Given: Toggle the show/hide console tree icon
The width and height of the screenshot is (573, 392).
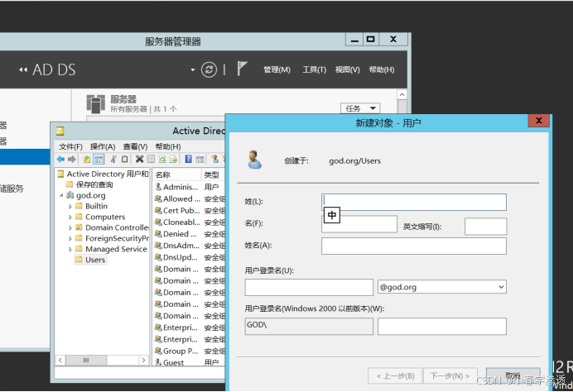Looking at the screenshot, I should point(99,159).
